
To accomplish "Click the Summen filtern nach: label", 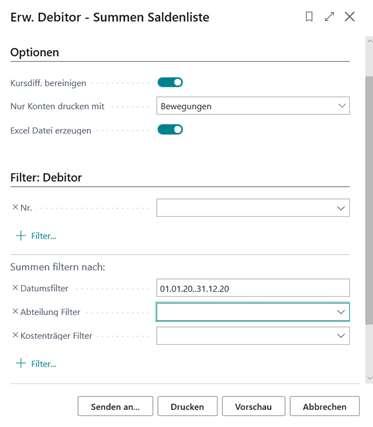I will 58,267.
